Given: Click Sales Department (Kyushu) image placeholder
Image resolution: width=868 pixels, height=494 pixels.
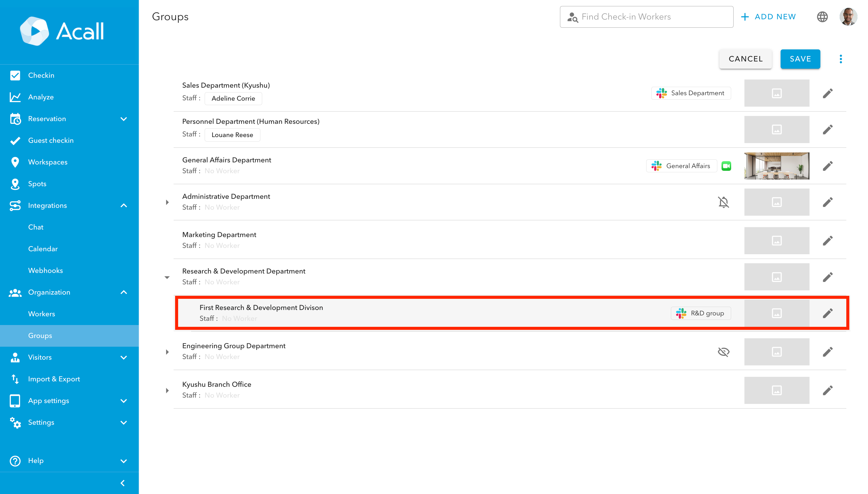Looking at the screenshot, I should 776,93.
